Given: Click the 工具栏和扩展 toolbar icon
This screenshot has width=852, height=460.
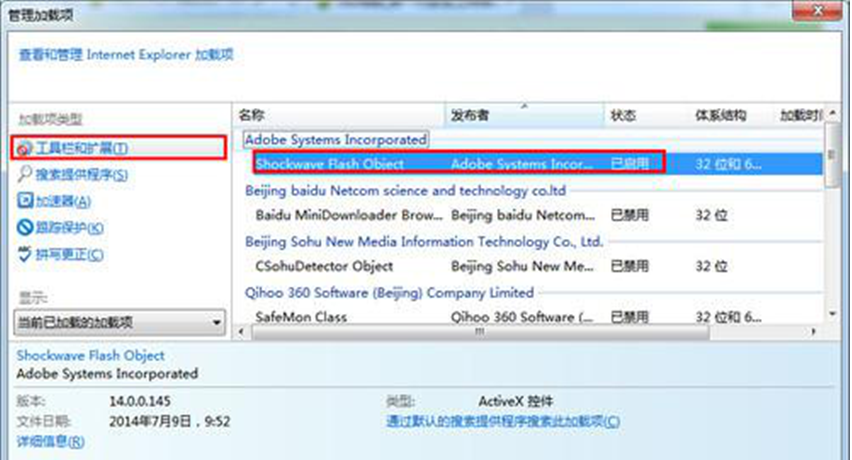Looking at the screenshot, I should click(25, 148).
